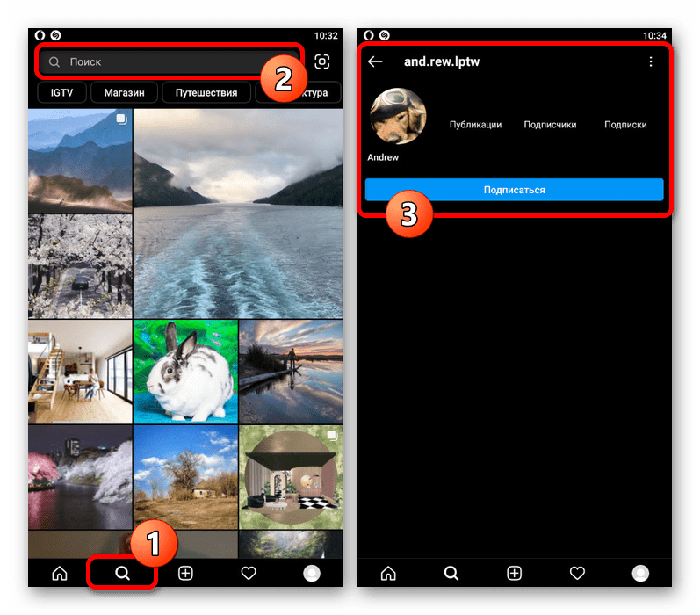Open the large fjord water photo
The height and width of the screenshot is (615, 700).
tap(238, 213)
